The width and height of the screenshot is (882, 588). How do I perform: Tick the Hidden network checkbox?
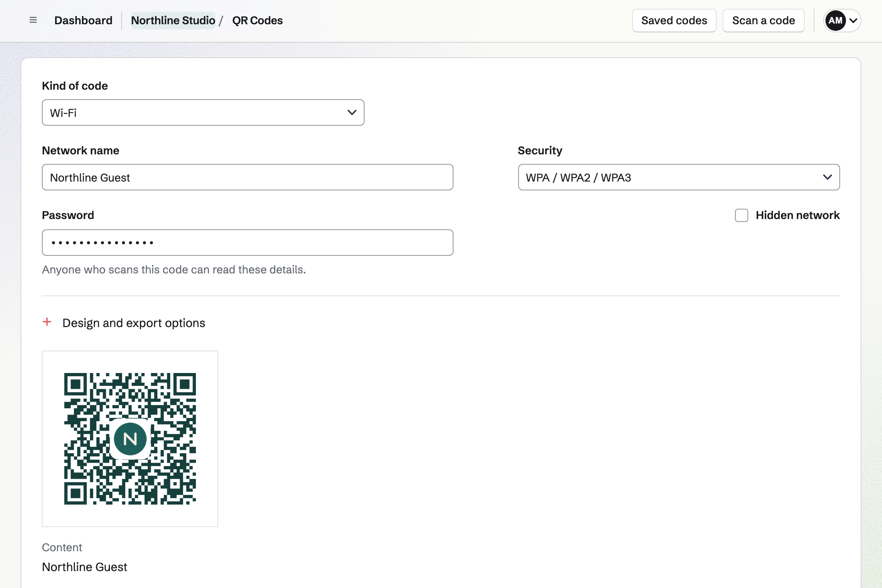pos(741,215)
